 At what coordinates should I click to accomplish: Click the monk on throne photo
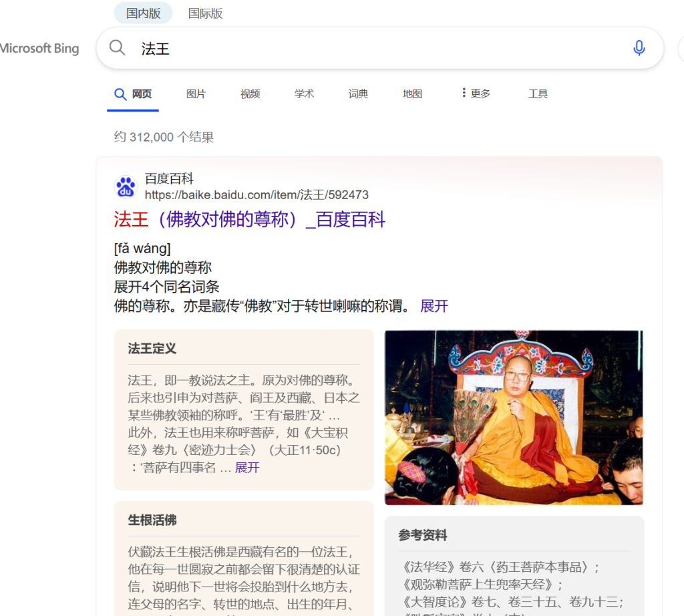tap(514, 418)
